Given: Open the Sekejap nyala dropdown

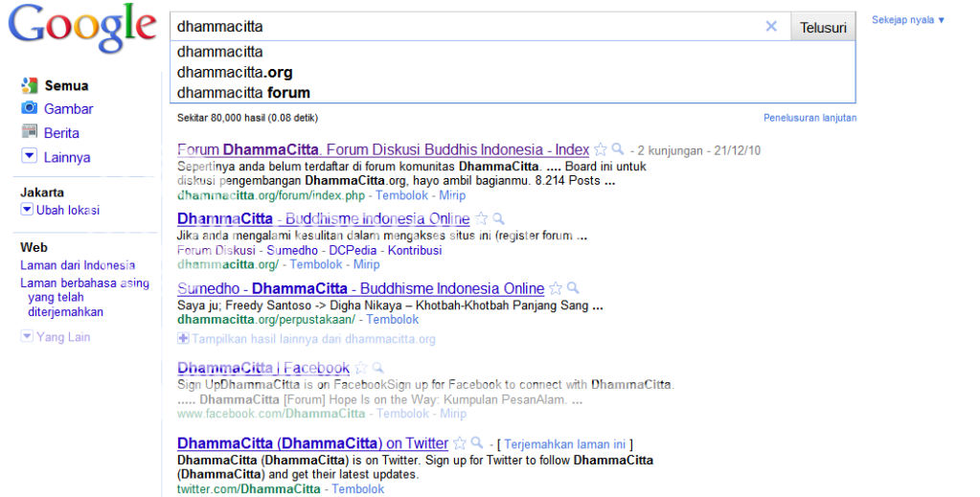Looking at the screenshot, I should [907, 20].
